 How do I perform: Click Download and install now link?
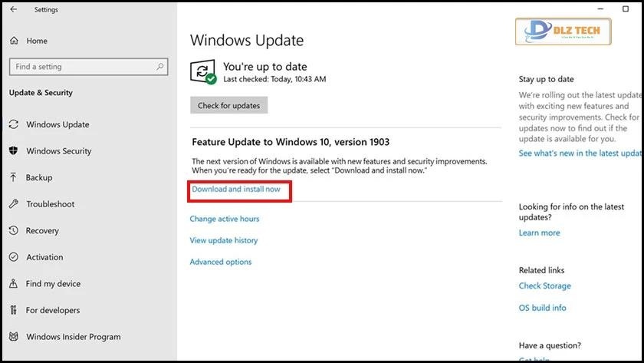pyautogui.click(x=236, y=189)
